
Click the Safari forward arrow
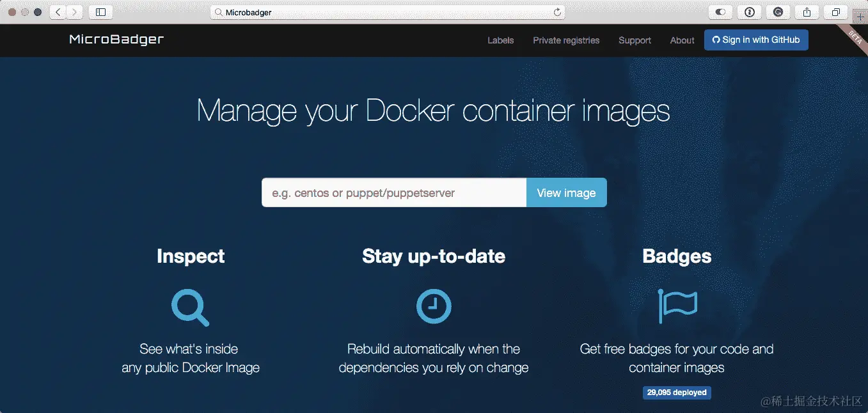(x=75, y=12)
